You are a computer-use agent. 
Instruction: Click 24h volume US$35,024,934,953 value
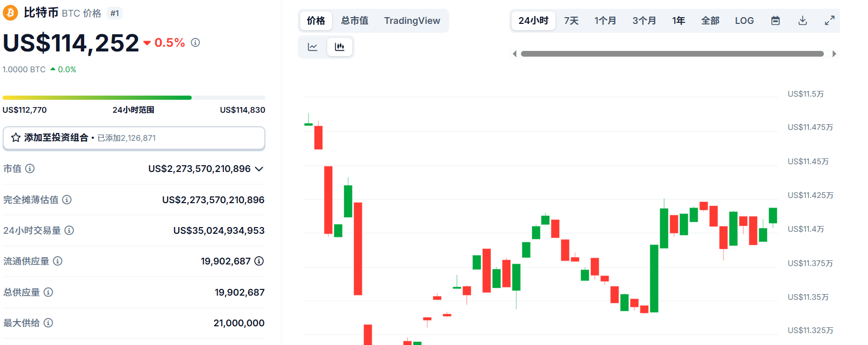[219, 231]
